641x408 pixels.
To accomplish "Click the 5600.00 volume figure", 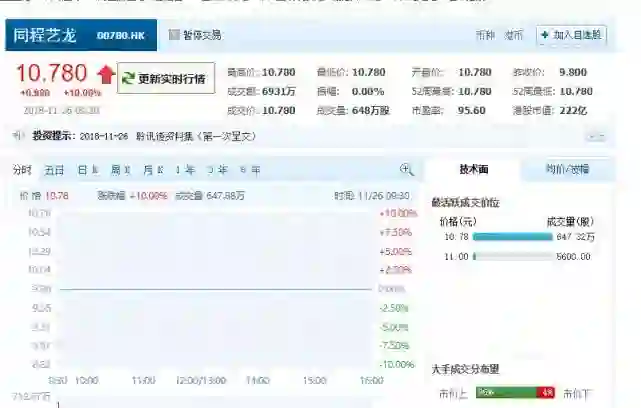I will click(573, 257).
